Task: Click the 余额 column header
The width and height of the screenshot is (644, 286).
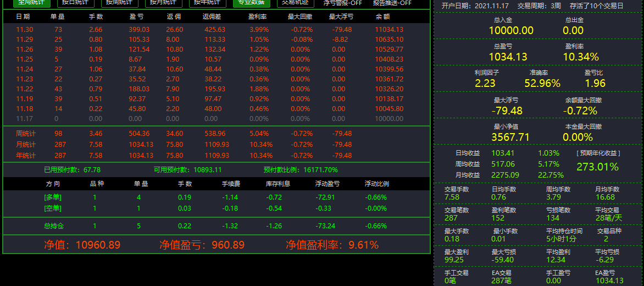Action: point(383,17)
